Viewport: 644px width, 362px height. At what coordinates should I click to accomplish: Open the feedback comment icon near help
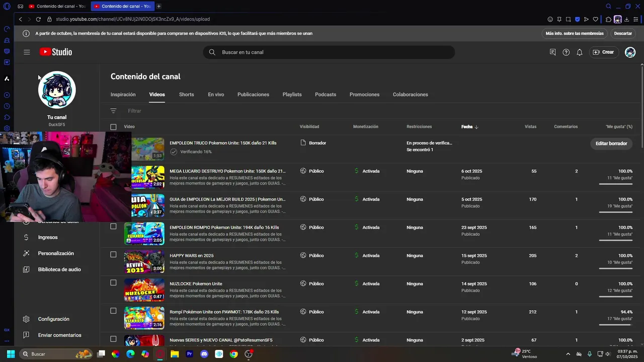pos(552,52)
